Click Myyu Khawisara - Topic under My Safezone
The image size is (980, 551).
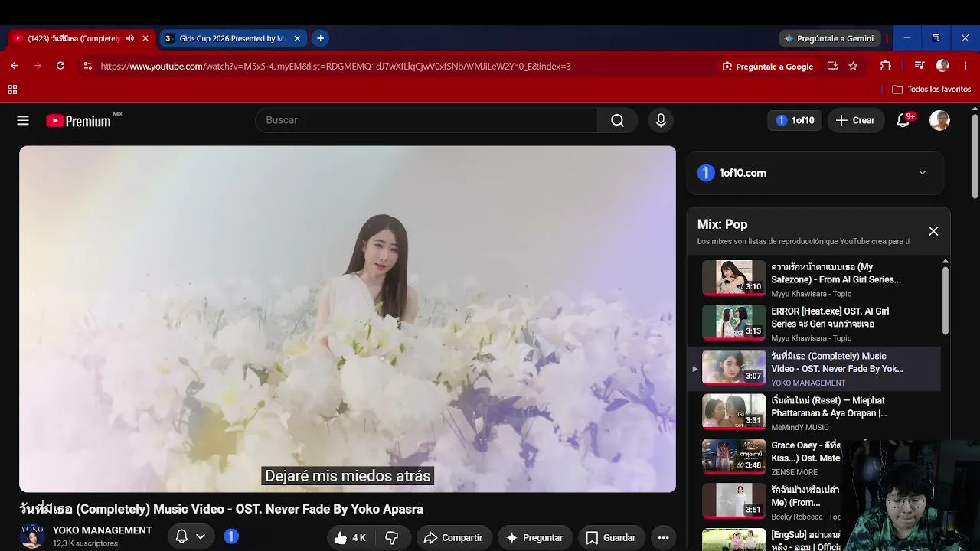point(811,294)
